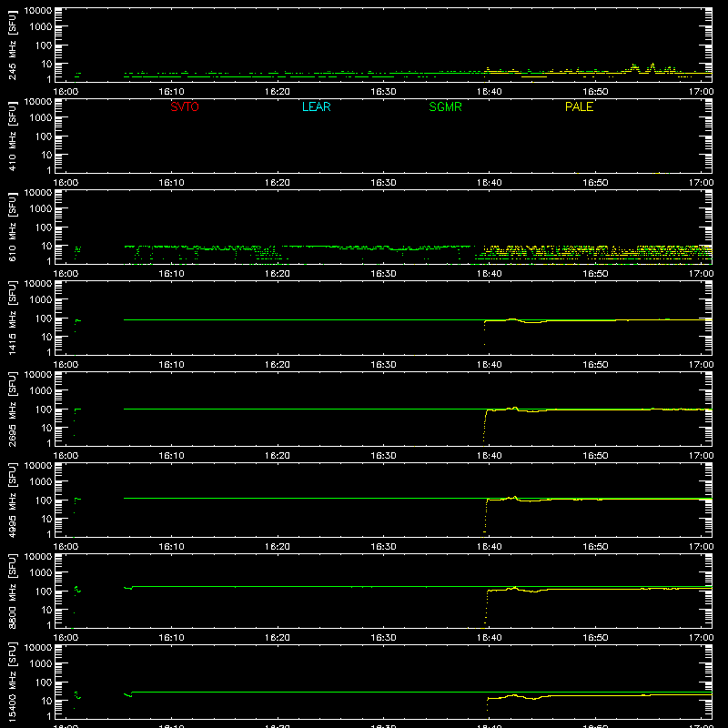
Task: Select the 15400 MHz [SFU] axis title
Action: point(13,682)
